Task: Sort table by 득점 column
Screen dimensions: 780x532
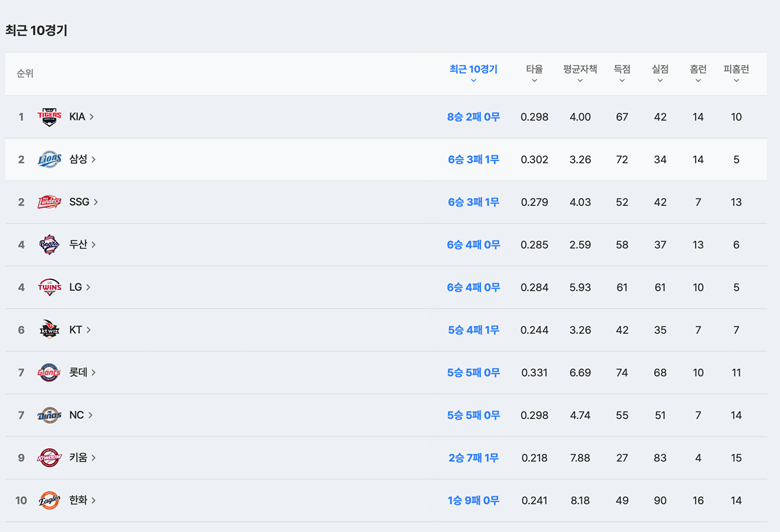Action: (622, 73)
